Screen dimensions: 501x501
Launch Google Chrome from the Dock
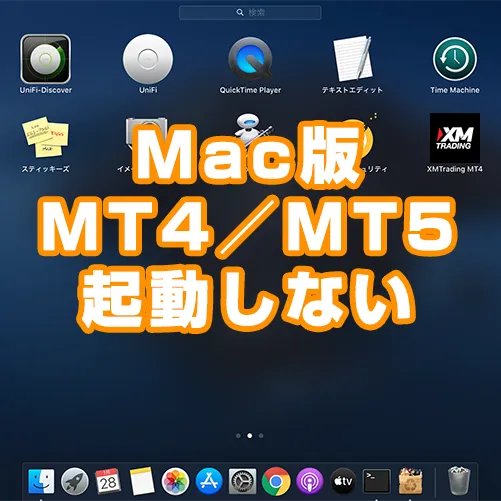(276, 481)
